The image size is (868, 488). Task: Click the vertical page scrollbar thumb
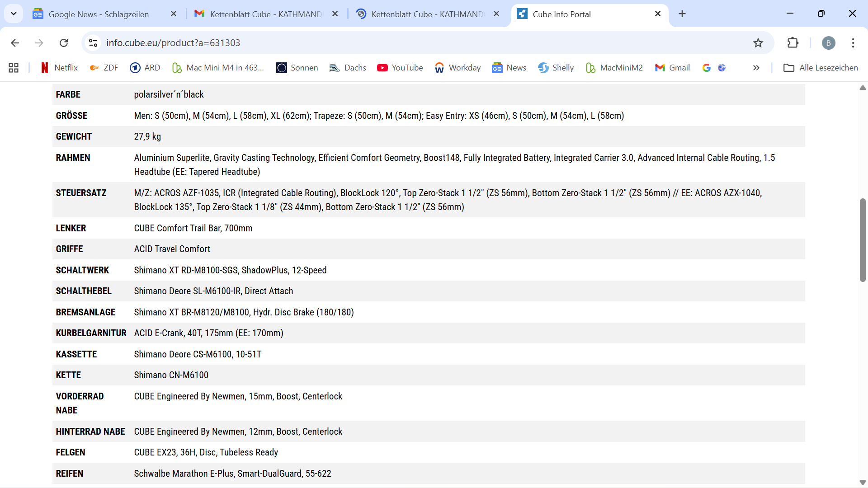(863, 239)
